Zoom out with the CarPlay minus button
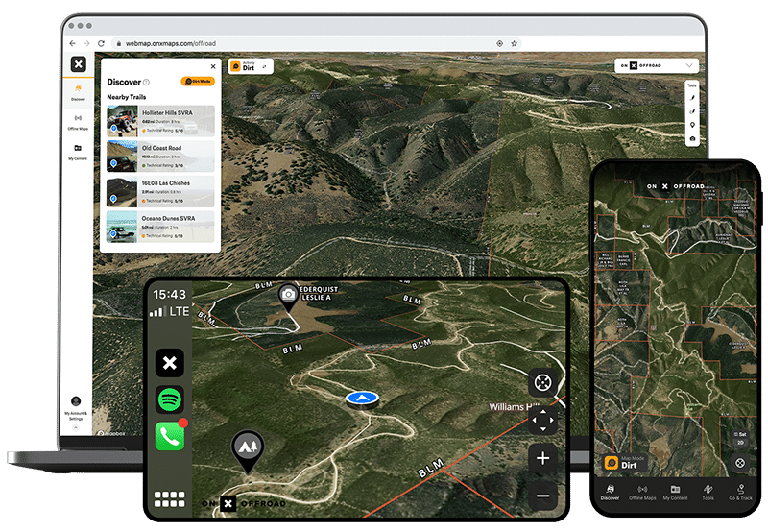The width and height of the screenshot is (768, 532). (542, 496)
